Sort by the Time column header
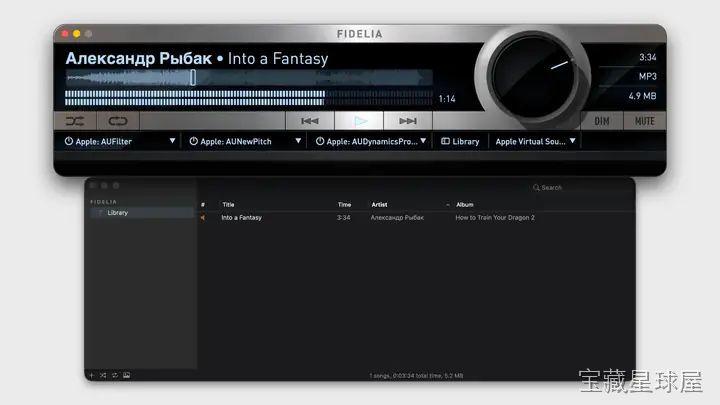 click(344, 205)
